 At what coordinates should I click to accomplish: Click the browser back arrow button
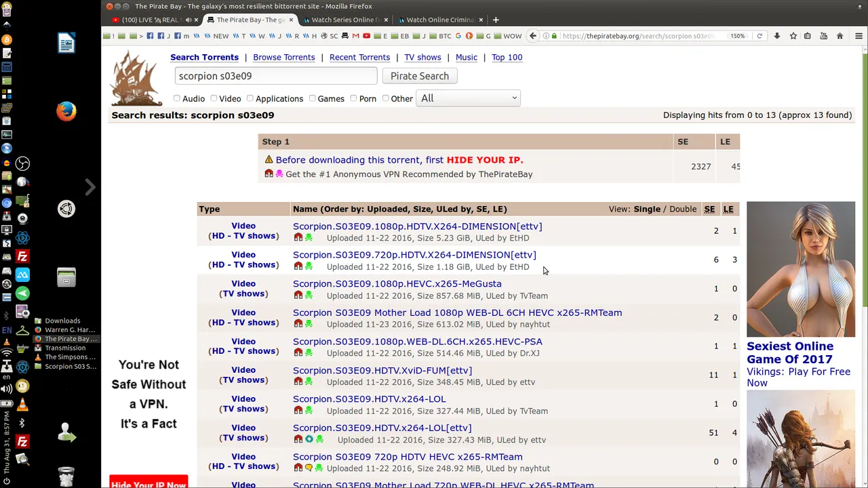pyautogui.click(x=532, y=36)
